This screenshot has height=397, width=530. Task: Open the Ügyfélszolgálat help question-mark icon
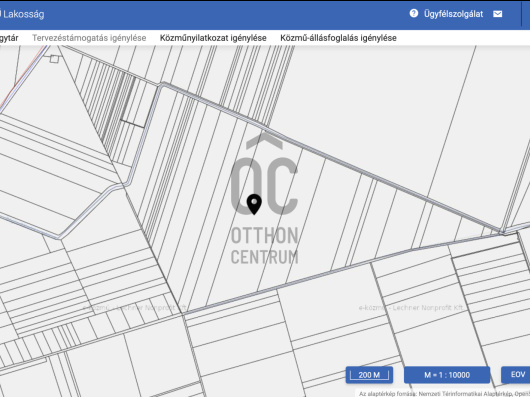tap(413, 14)
